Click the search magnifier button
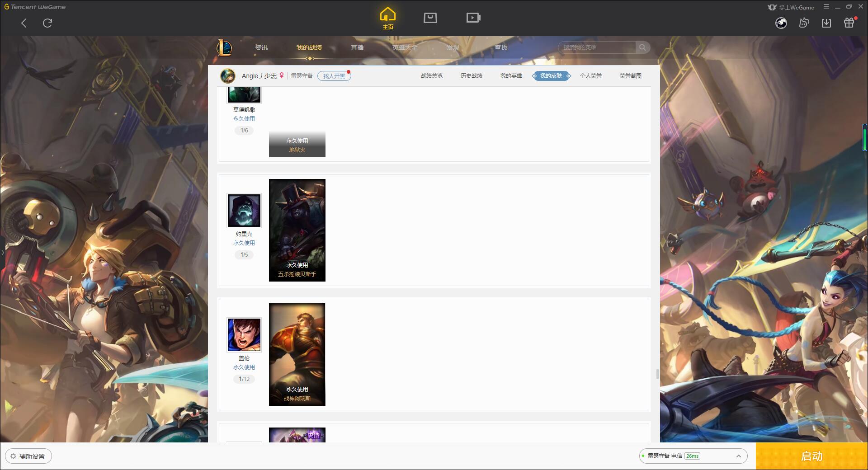The width and height of the screenshot is (868, 470). tap(642, 47)
